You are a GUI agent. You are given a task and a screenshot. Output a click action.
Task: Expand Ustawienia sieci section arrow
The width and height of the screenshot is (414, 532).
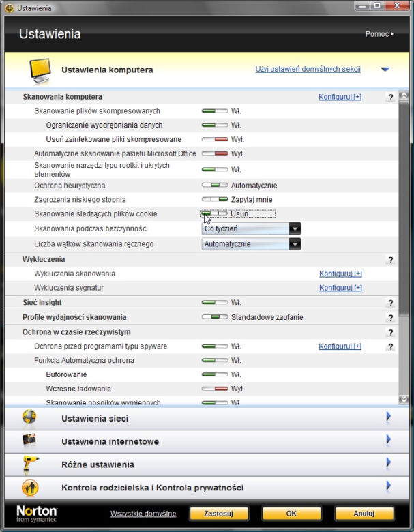388,416
